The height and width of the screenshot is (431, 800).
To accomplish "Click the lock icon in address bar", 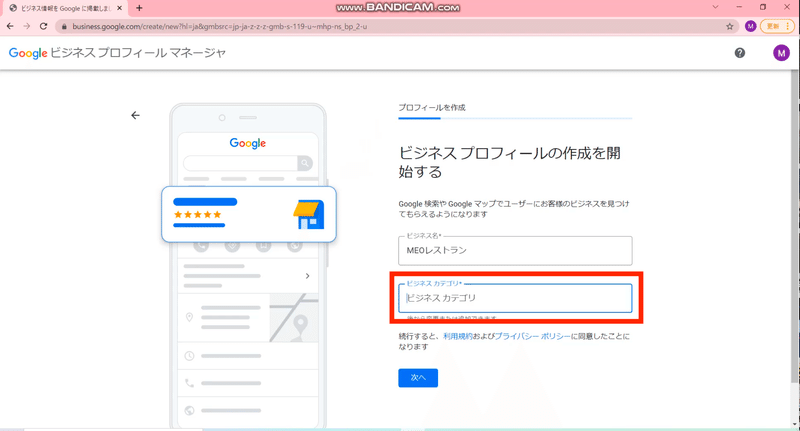I will pyautogui.click(x=64, y=27).
